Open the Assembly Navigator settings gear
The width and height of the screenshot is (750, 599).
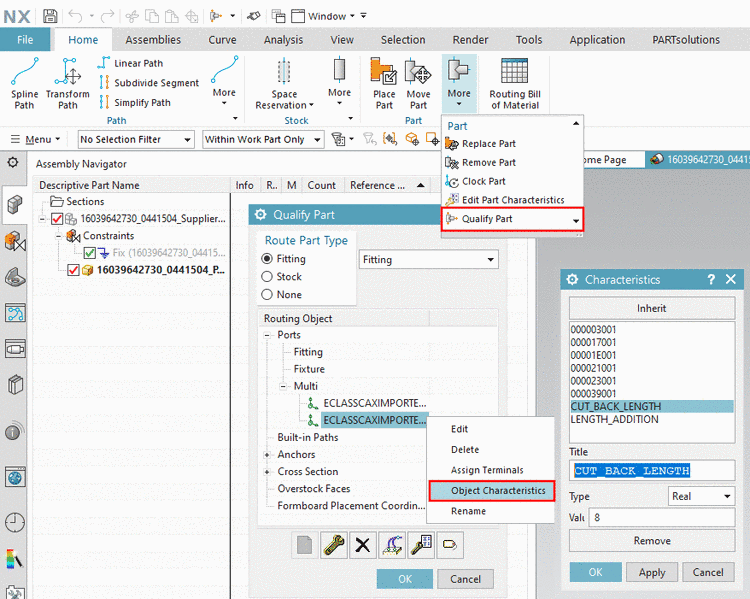(x=13, y=163)
